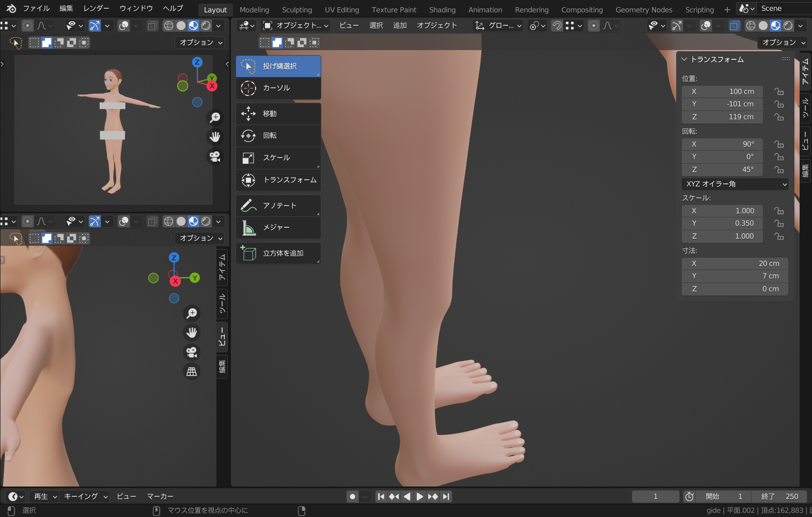
Task: Open the XYZ オイラー角 rotation mode dropdown
Action: point(735,184)
